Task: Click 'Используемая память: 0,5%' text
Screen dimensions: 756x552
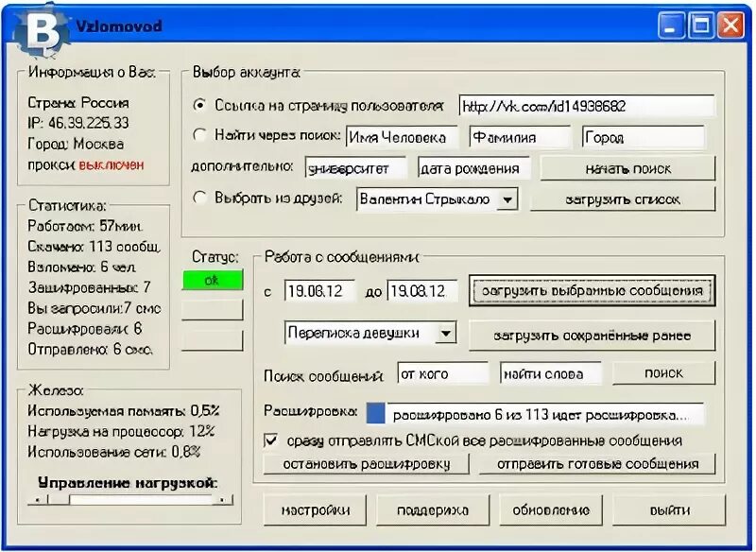Action: click(123, 410)
